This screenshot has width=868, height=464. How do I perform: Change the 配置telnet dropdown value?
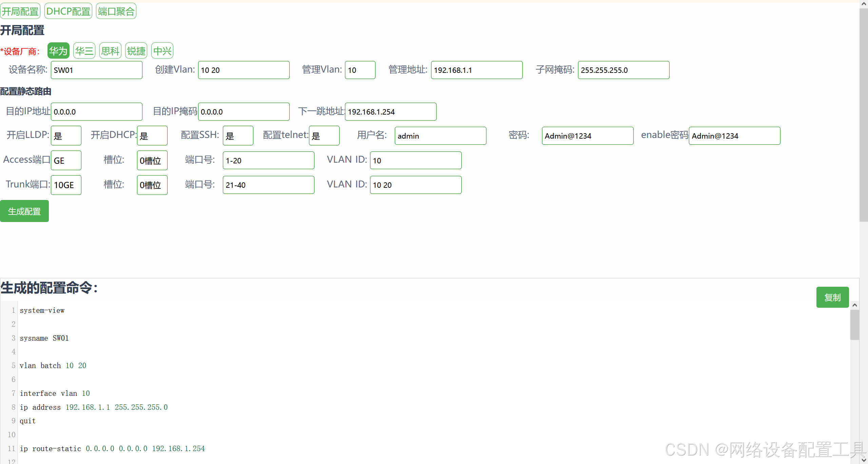click(324, 136)
